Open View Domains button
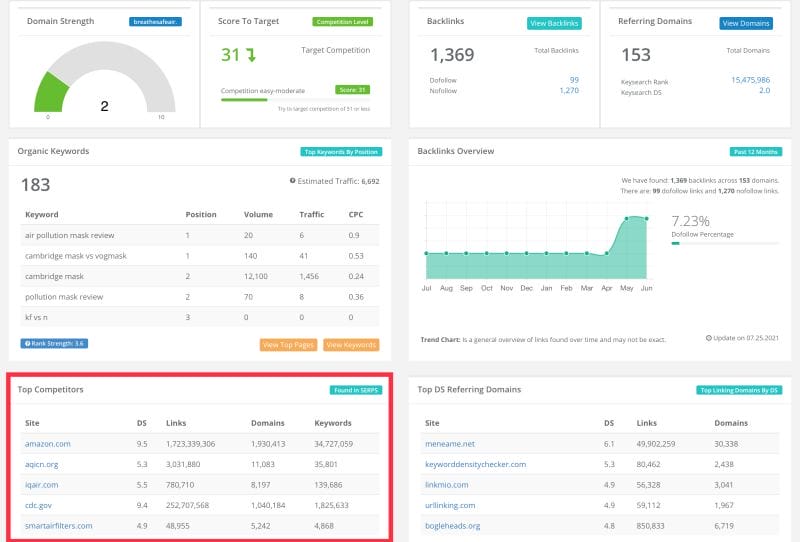 coord(745,23)
